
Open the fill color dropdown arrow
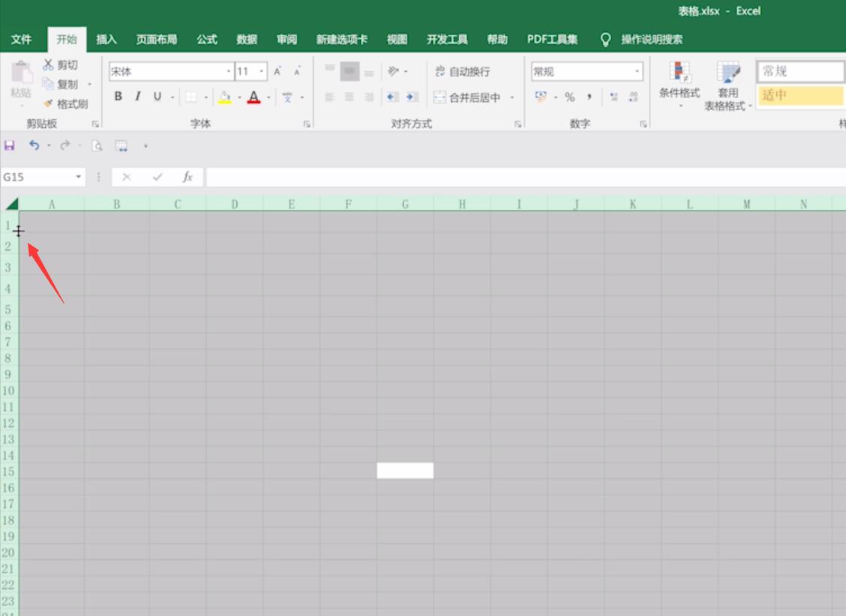[x=239, y=97]
